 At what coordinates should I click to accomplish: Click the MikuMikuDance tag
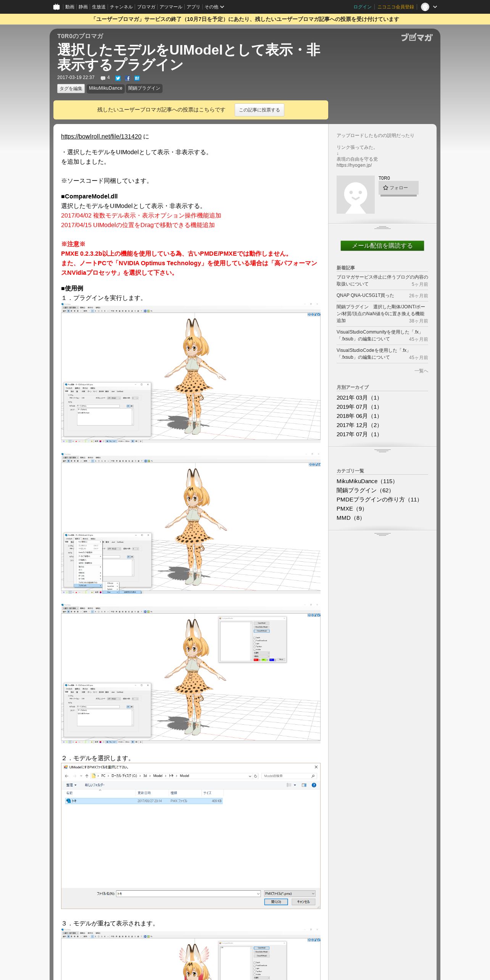coord(106,89)
